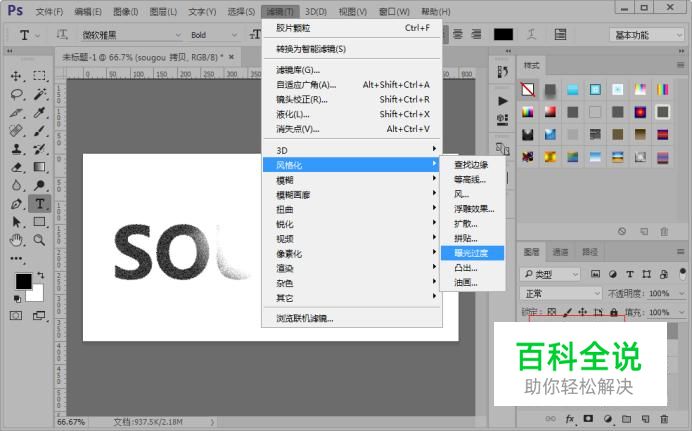
Task: Select the Gradient tool
Action: coord(39,167)
